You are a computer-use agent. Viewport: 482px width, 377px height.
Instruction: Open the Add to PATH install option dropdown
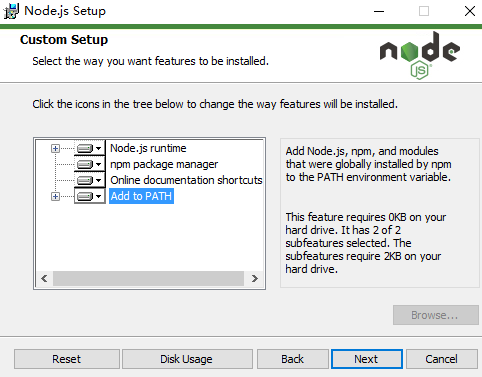point(89,196)
